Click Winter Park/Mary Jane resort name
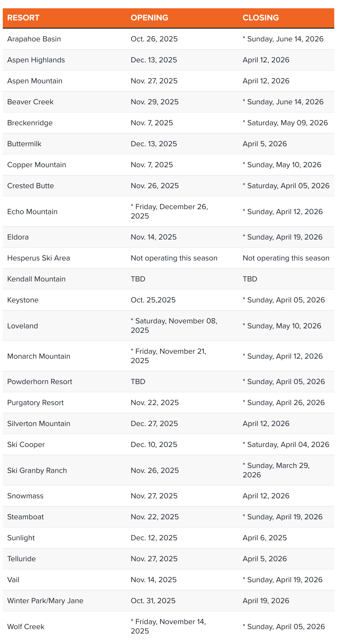Image resolution: width=337 pixels, height=644 pixels. [45, 601]
